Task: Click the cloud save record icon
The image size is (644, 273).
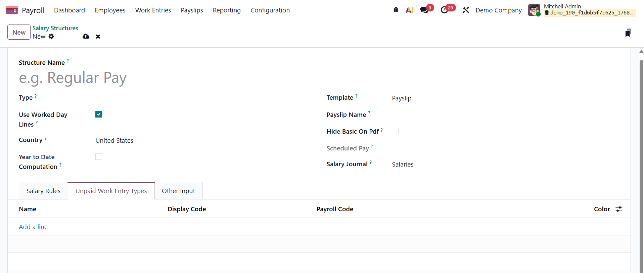Action: click(x=86, y=36)
